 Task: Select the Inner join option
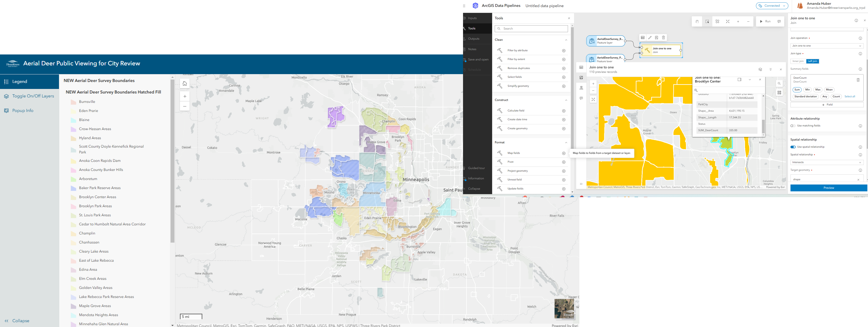point(798,61)
